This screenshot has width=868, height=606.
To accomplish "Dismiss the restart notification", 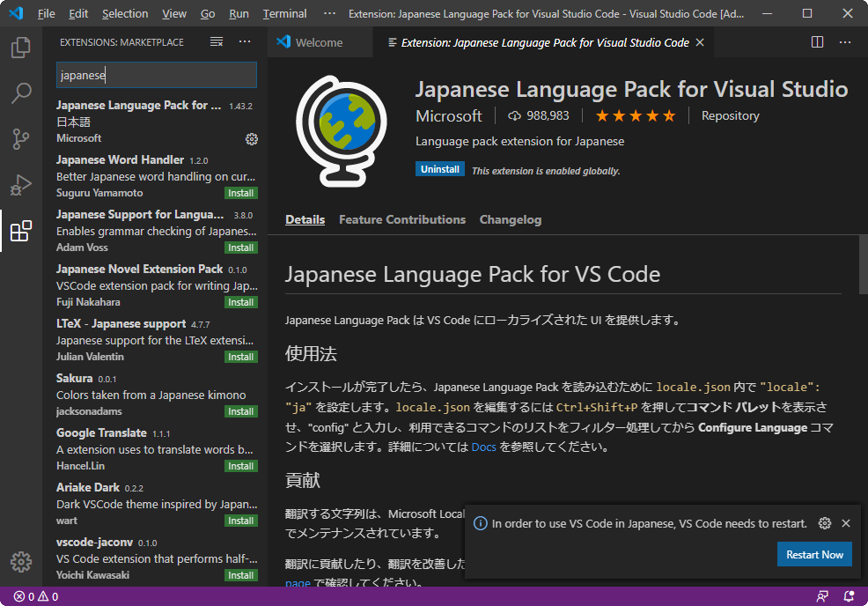I will click(x=846, y=523).
